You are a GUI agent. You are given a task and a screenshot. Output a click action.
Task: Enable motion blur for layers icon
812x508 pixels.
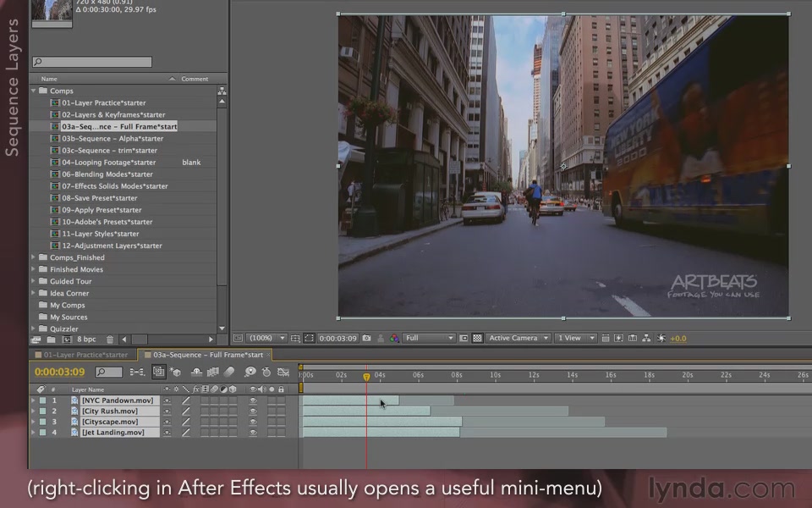tap(229, 372)
